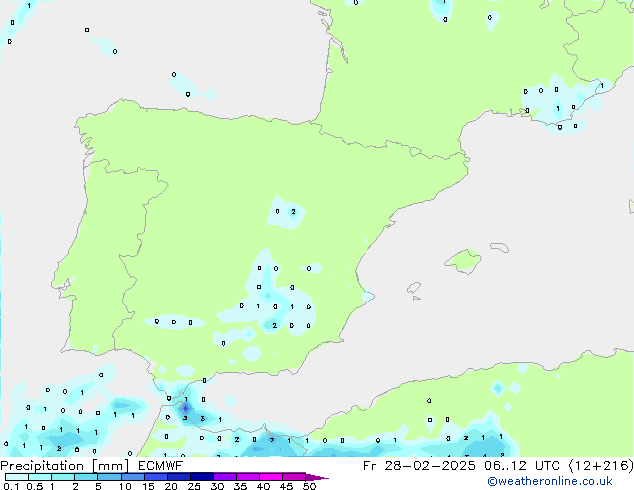This screenshot has height=490, width=634.
Task: Click Mallorca island on the map
Action: pos(463,261)
